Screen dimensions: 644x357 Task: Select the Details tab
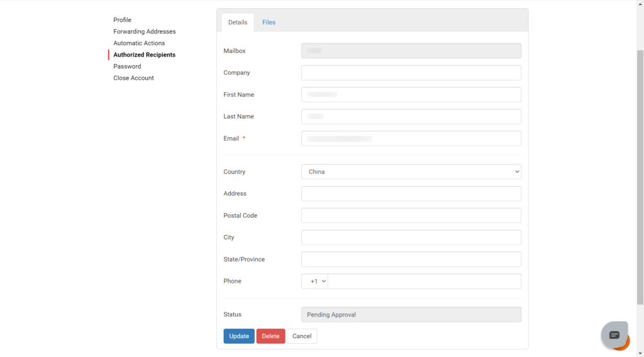tap(238, 23)
